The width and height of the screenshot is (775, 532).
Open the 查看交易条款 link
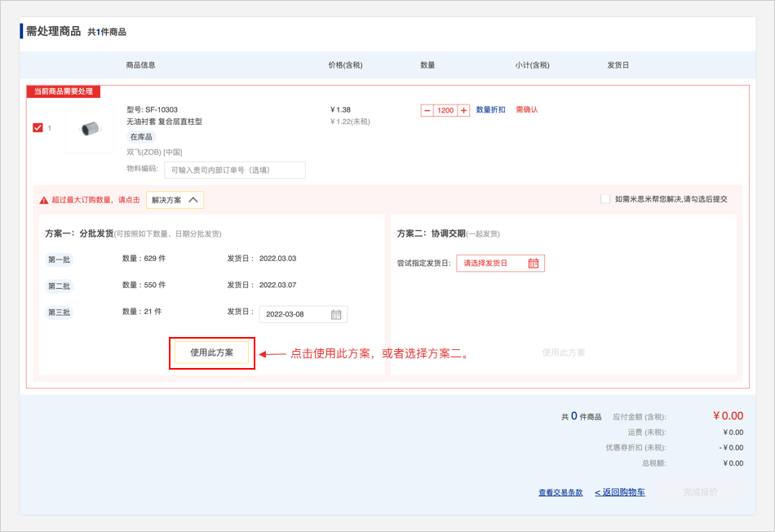click(560, 493)
